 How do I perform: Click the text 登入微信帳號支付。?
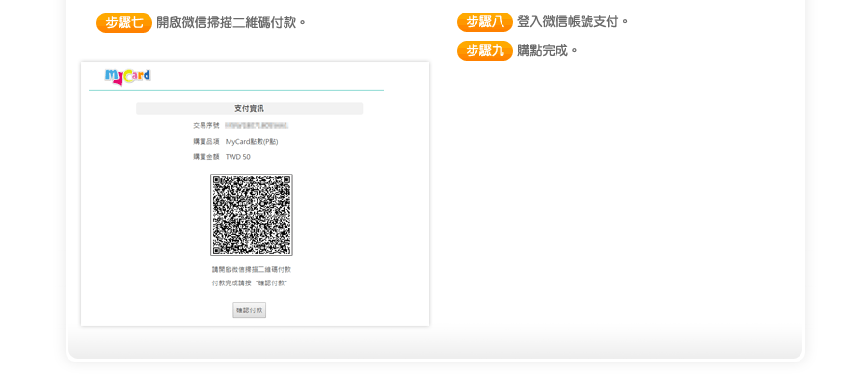pos(573,22)
